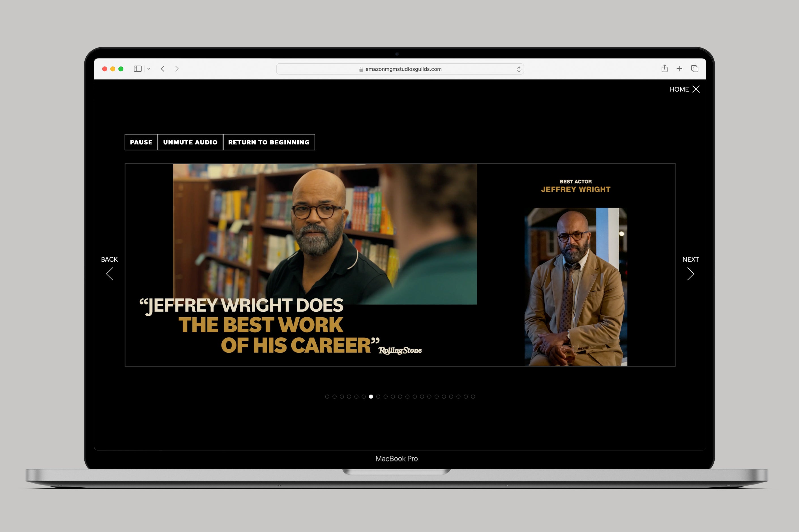Image resolution: width=799 pixels, height=532 pixels.
Task: Click the first pagination dot indicator
Action: (x=327, y=397)
